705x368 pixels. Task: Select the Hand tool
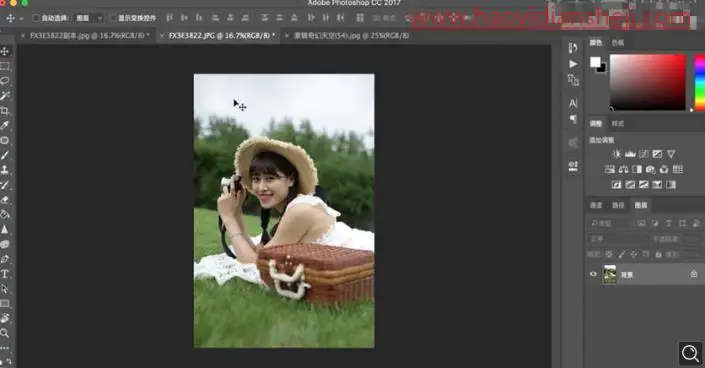pyautogui.click(x=5, y=319)
